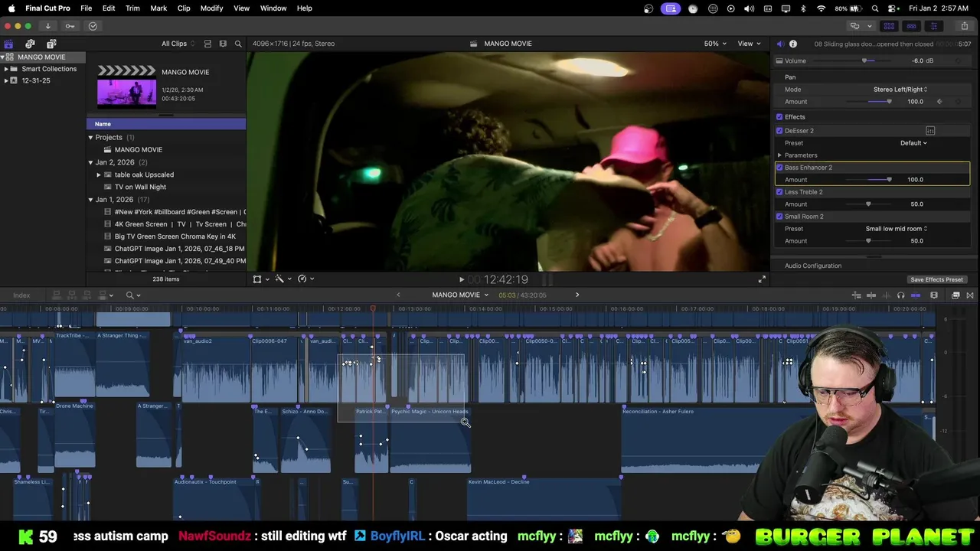980x551 pixels.
Task: Open the Modify menu
Action: pos(212,8)
